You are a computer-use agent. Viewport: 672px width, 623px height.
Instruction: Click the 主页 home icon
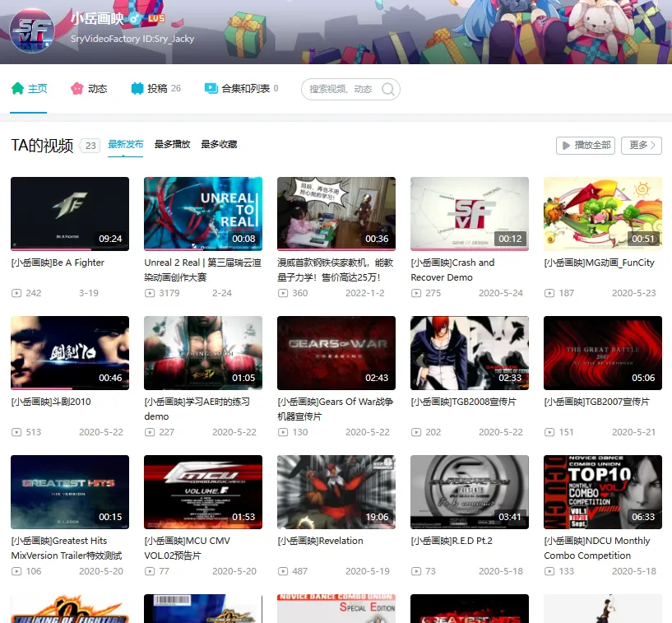tap(17, 88)
